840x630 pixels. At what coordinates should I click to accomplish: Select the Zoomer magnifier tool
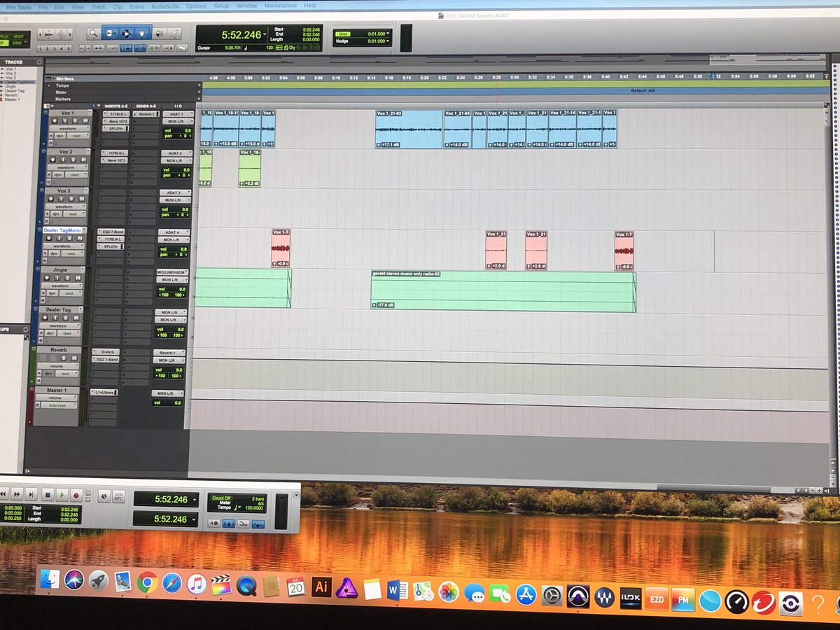click(x=93, y=34)
